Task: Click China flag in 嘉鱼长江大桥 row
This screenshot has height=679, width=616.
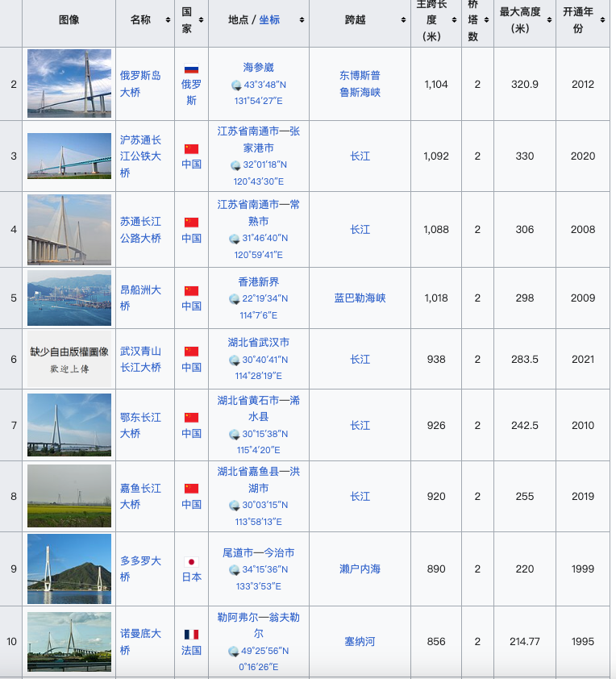Action: (191, 489)
